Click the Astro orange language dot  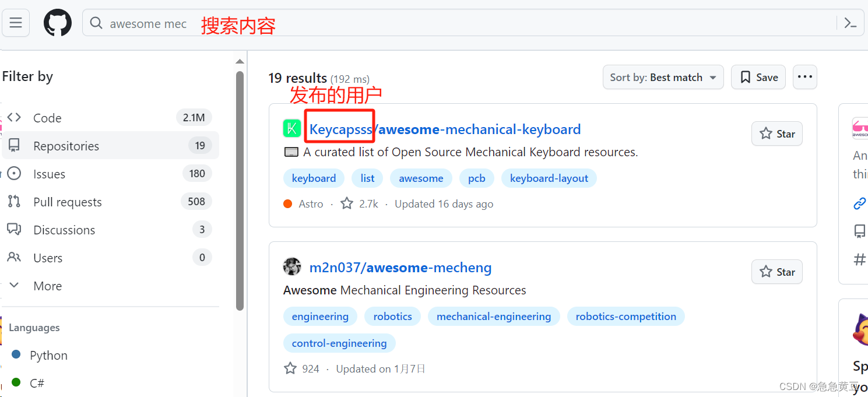pyautogui.click(x=287, y=204)
